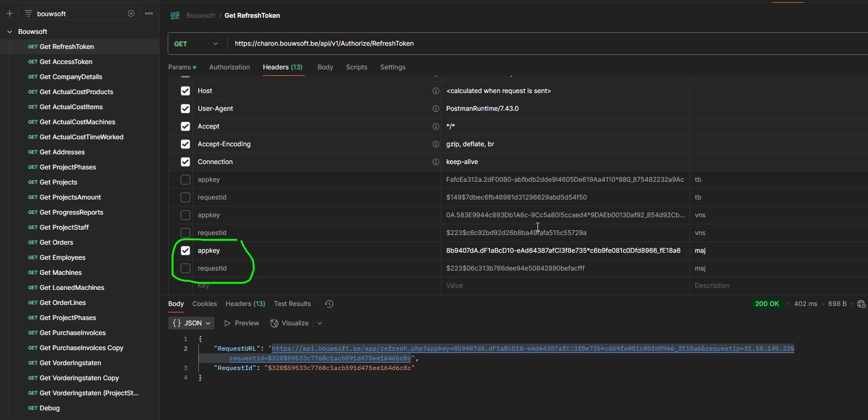Viewport: 868px width, 420px height.
Task: Collapse the Bouwsoft collection folder
Action: [10, 32]
